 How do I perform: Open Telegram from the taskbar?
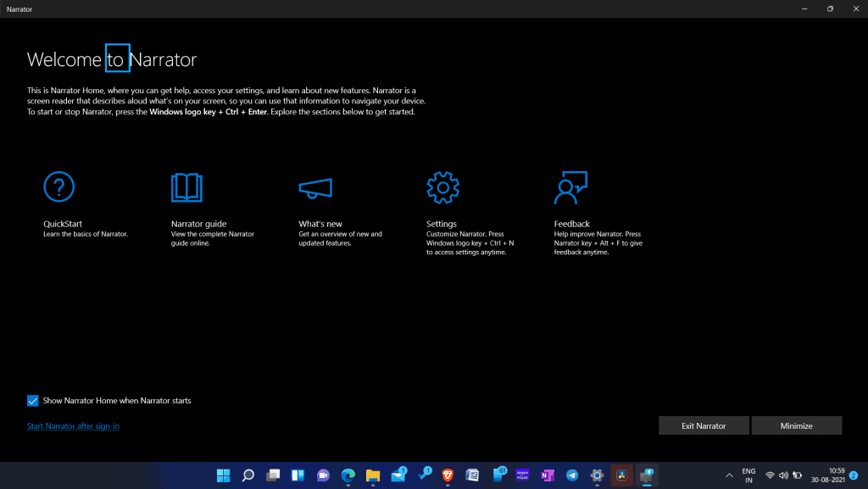[570, 475]
